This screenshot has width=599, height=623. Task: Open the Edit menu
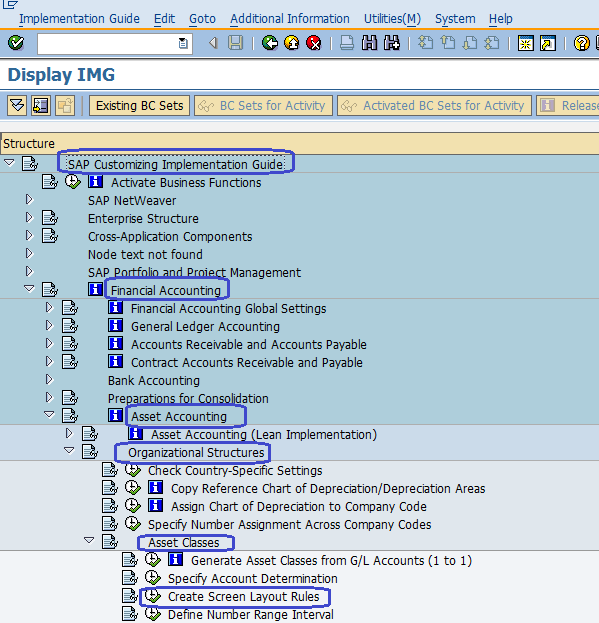tap(164, 19)
